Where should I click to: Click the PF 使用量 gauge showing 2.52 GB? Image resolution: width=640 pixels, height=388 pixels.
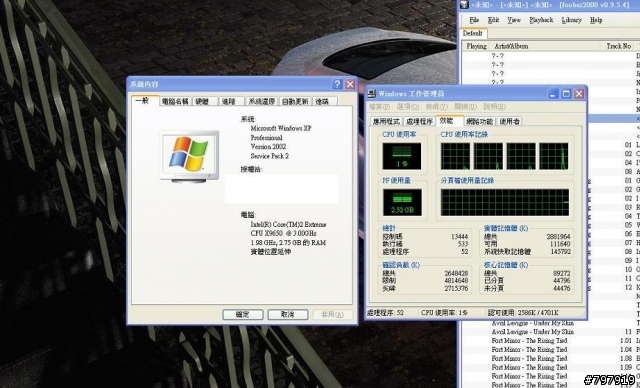point(402,202)
